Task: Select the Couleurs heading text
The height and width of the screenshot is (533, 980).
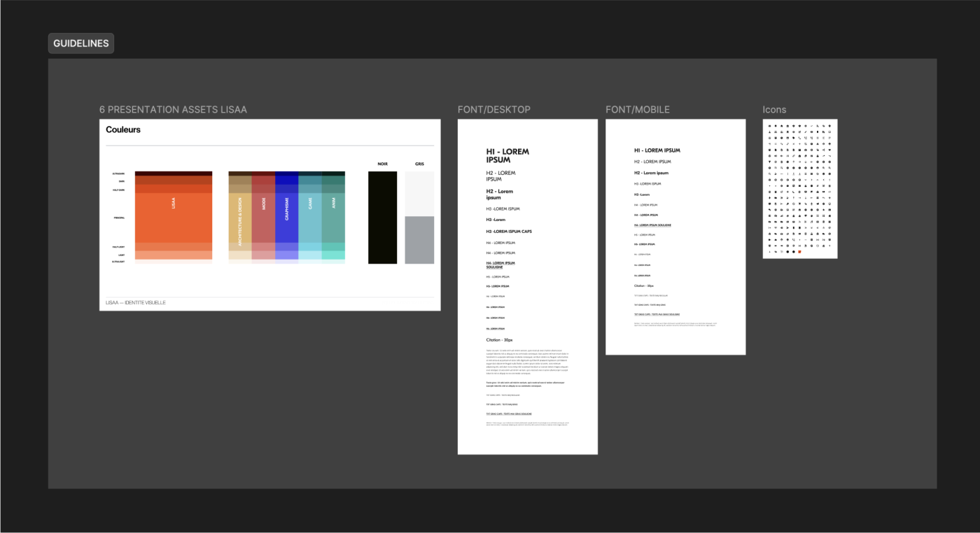Action: (x=123, y=129)
